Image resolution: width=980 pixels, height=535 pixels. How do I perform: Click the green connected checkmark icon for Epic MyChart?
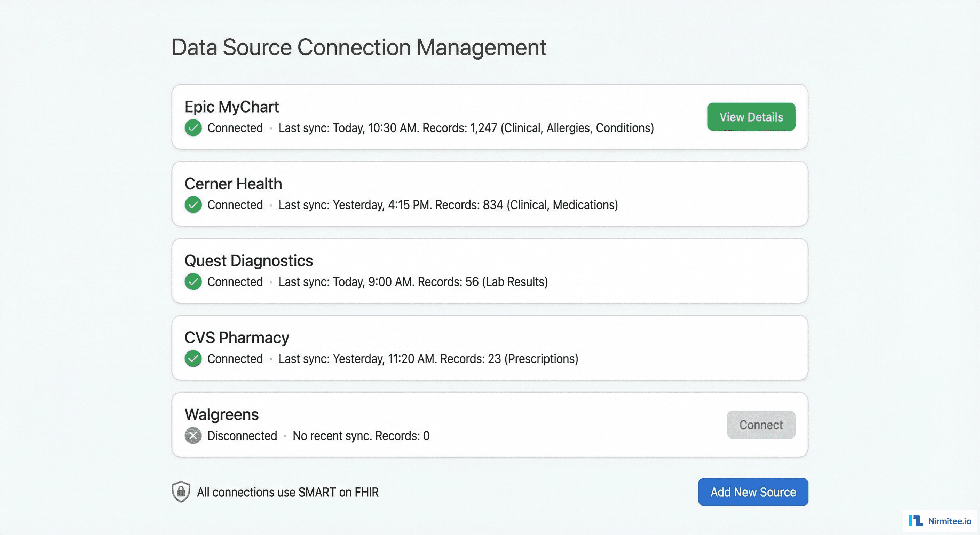(193, 128)
